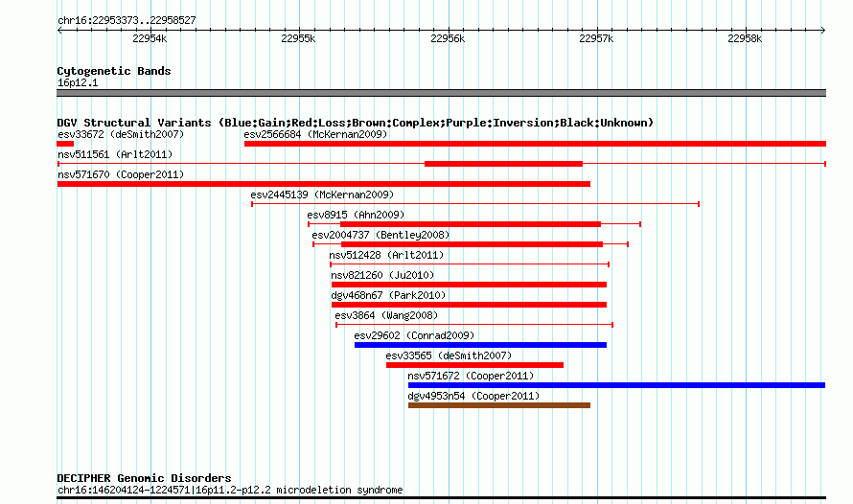Click esv33565 (deSmith2007) variant label
This screenshot has height=504, width=853.
click(x=449, y=355)
